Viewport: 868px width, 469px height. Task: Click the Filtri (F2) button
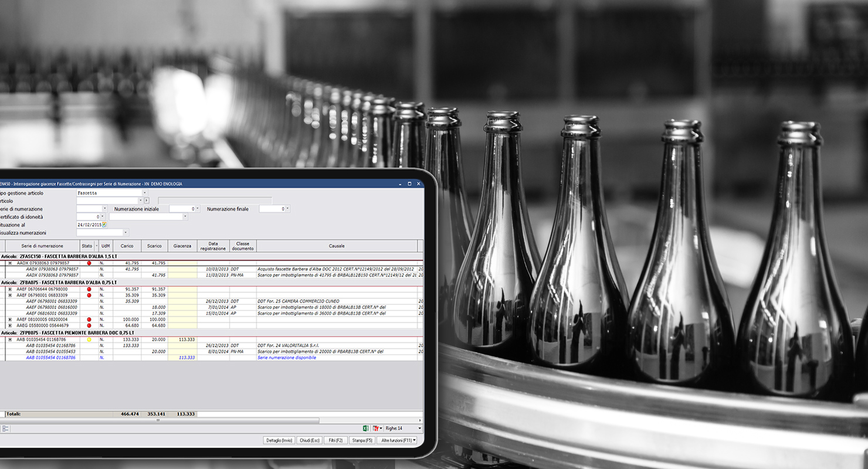[x=335, y=440]
